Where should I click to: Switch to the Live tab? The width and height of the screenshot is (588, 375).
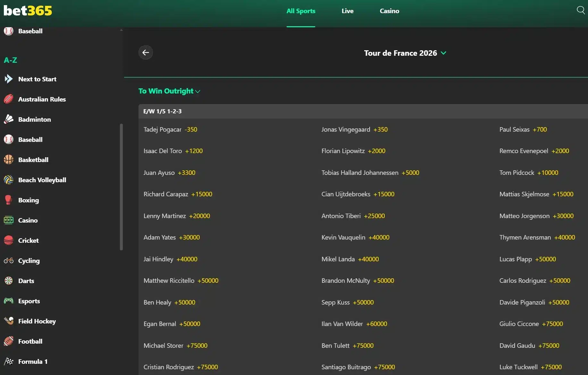tap(348, 11)
